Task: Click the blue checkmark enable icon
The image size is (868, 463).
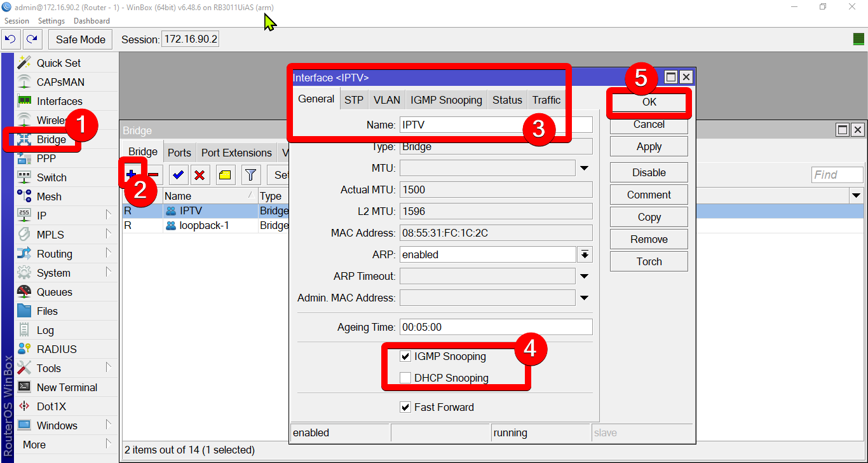Action: point(179,175)
